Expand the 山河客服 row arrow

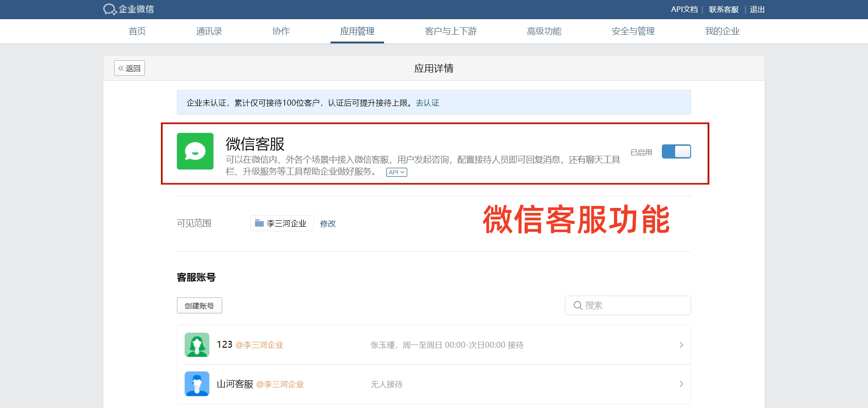click(681, 384)
